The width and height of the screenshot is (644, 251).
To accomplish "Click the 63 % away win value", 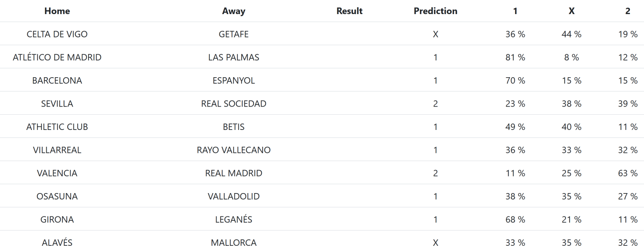I will point(627,173).
